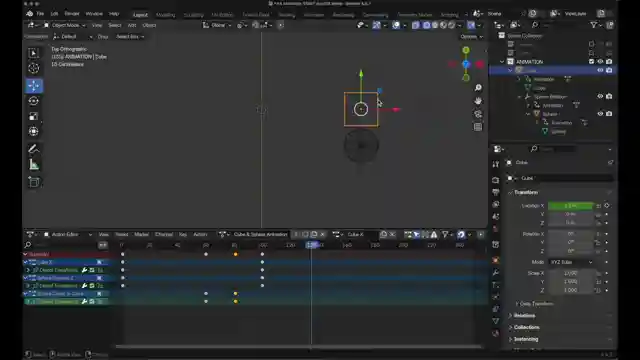Screen dimensions: 640x360
Task: Open the Key menu in Action Editor
Action: pyautogui.click(x=183, y=234)
